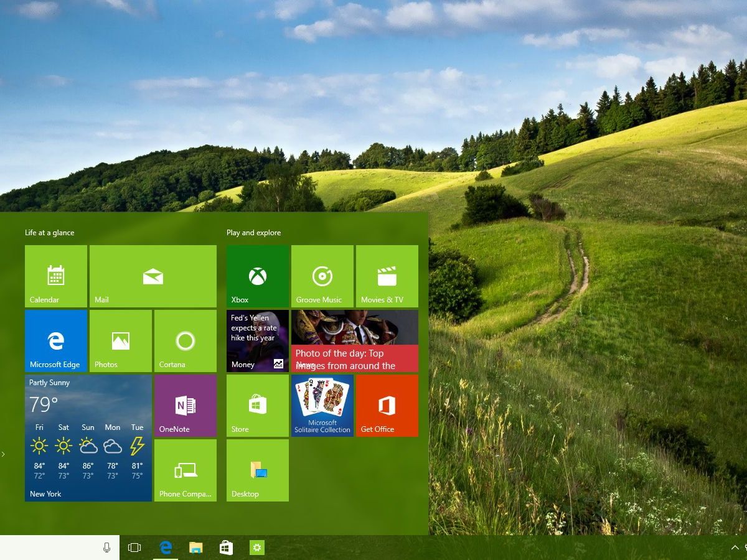Click the Partly Sunny weather text
The height and width of the screenshot is (560, 747).
[x=49, y=383]
